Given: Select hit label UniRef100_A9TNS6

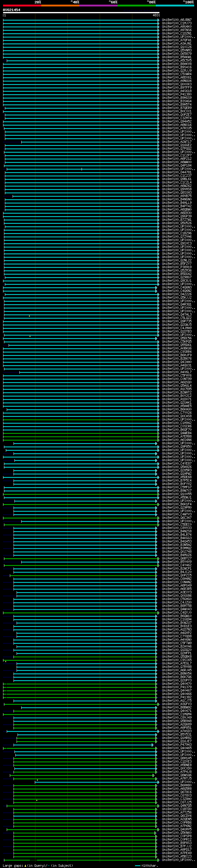Looking at the screenshot, I should click(x=177, y=30).
